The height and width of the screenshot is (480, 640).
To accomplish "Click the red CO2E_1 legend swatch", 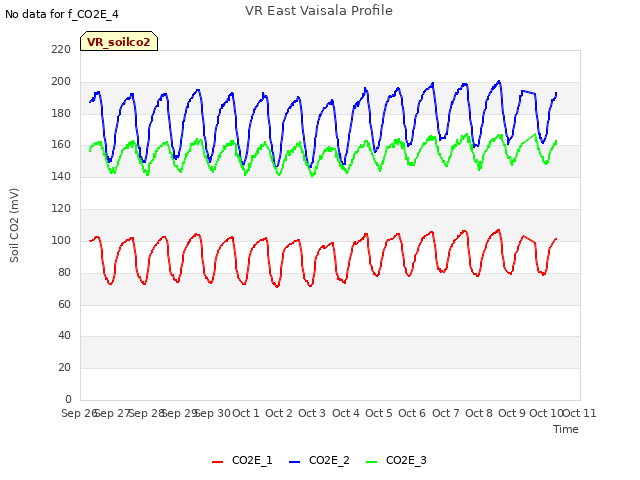I will click(x=218, y=462).
